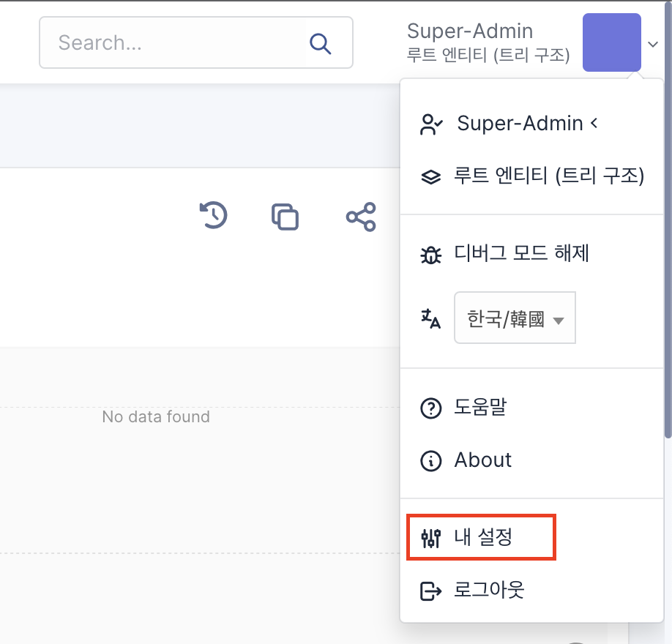Click the purple user avatar square
This screenshot has width=672, height=644.
pyautogui.click(x=611, y=42)
